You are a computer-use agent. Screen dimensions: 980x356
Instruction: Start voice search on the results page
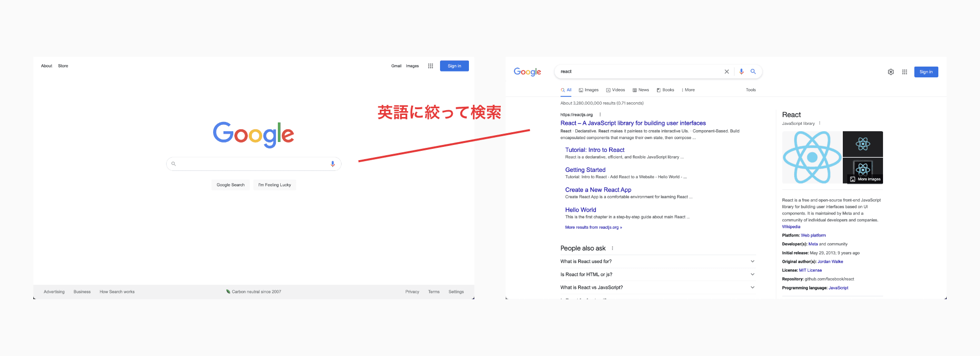pos(741,71)
